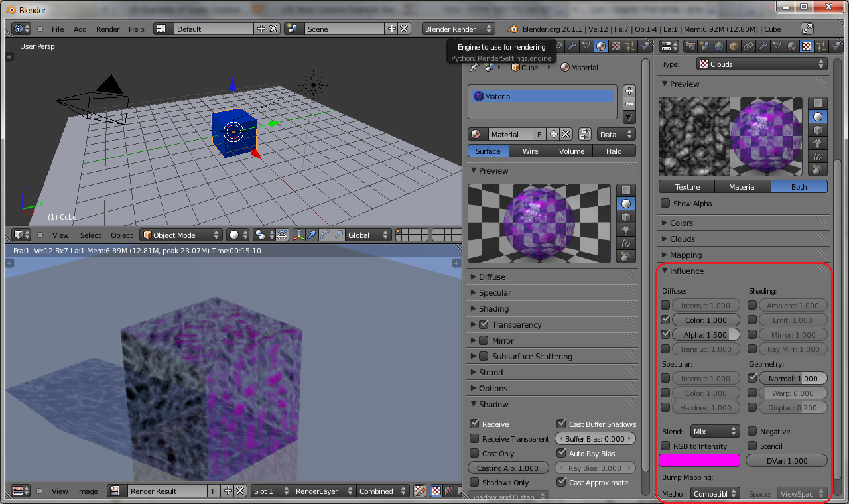
Task: Click the magenta texture color swatch
Action: (x=699, y=460)
